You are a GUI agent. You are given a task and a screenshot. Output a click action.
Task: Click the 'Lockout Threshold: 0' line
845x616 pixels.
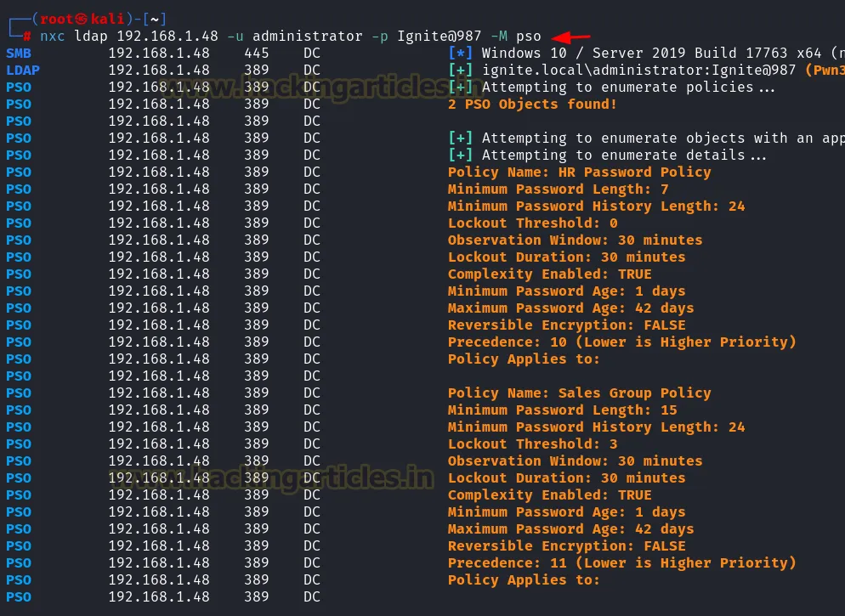coord(532,223)
